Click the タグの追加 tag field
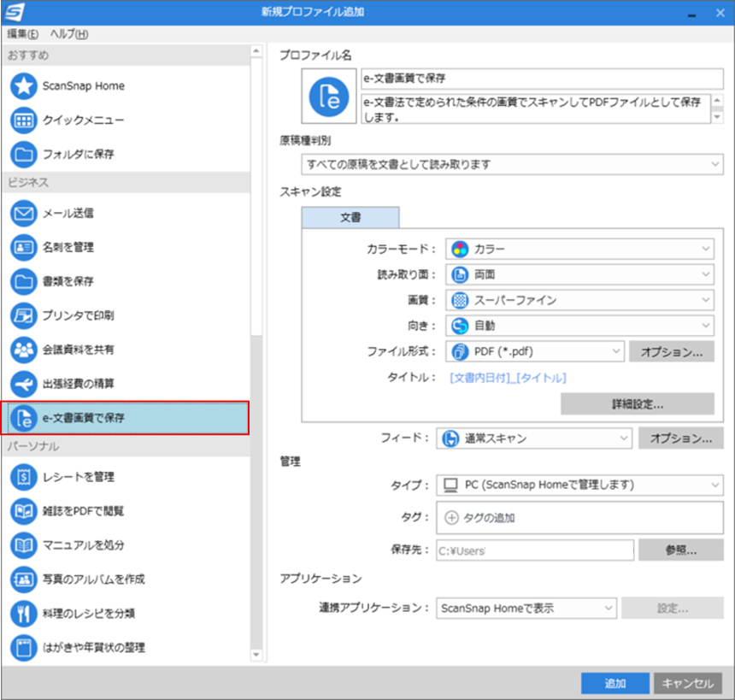This screenshot has width=735, height=700. click(x=579, y=518)
